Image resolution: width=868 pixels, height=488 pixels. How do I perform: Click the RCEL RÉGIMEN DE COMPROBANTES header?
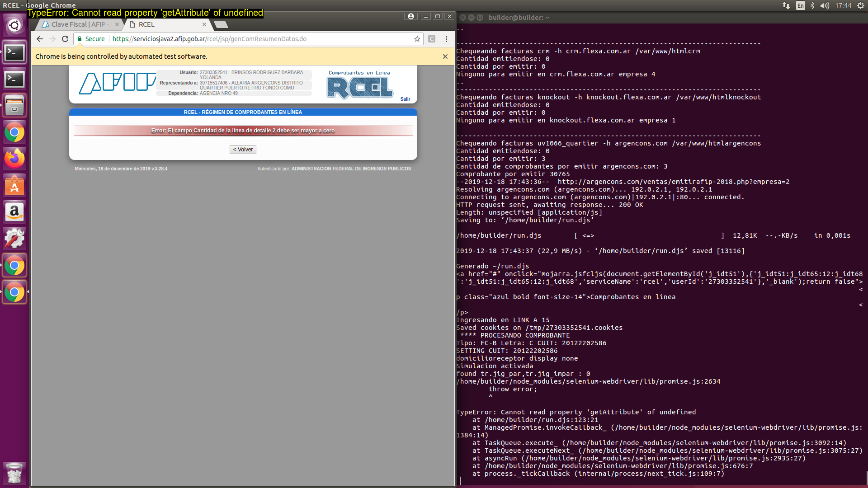tap(243, 112)
